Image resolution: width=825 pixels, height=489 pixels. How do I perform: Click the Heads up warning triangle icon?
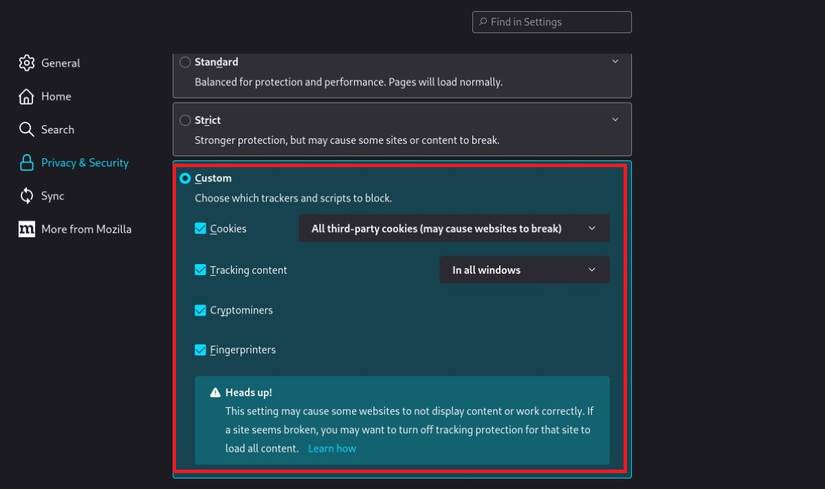click(x=214, y=393)
